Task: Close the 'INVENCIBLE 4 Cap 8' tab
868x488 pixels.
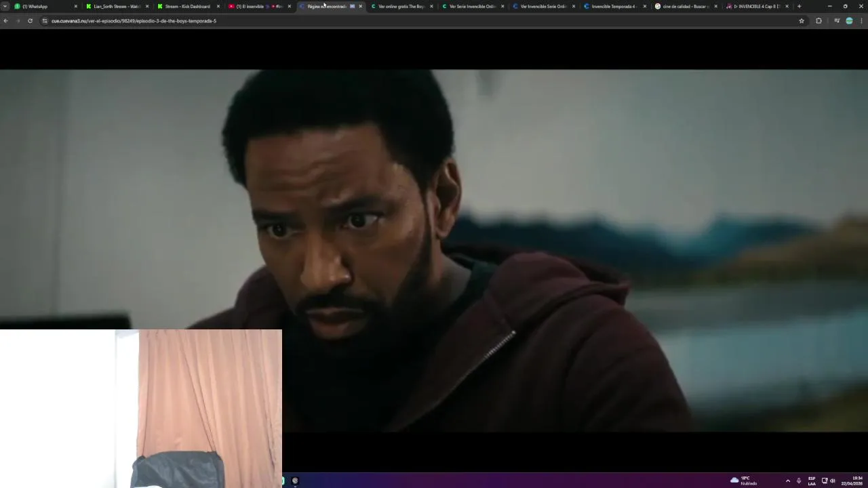Action: click(787, 6)
